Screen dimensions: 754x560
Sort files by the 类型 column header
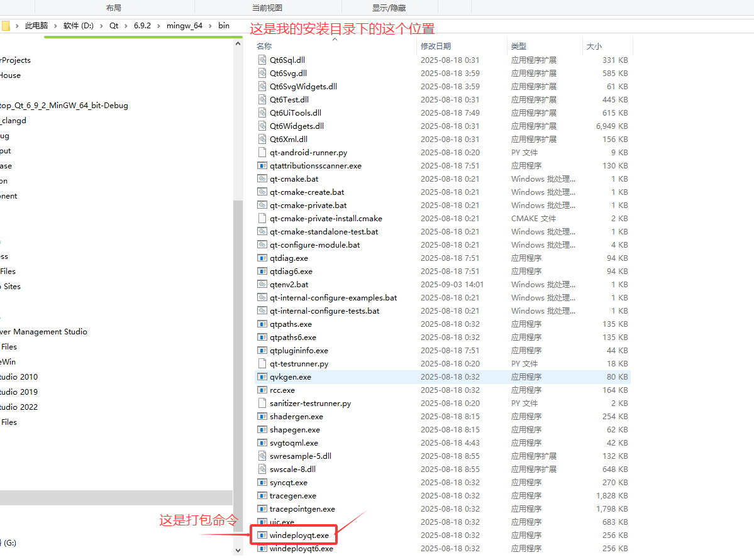[x=519, y=46]
